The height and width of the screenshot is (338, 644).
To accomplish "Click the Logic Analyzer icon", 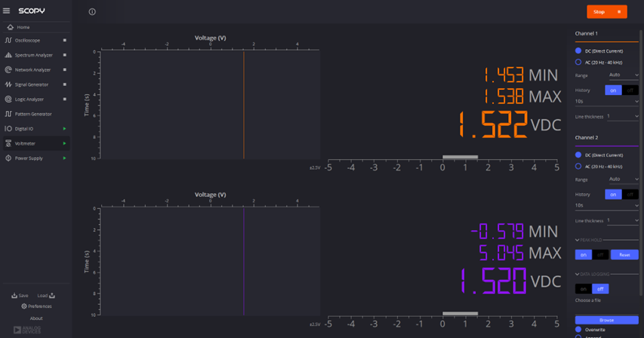I will tap(8, 100).
